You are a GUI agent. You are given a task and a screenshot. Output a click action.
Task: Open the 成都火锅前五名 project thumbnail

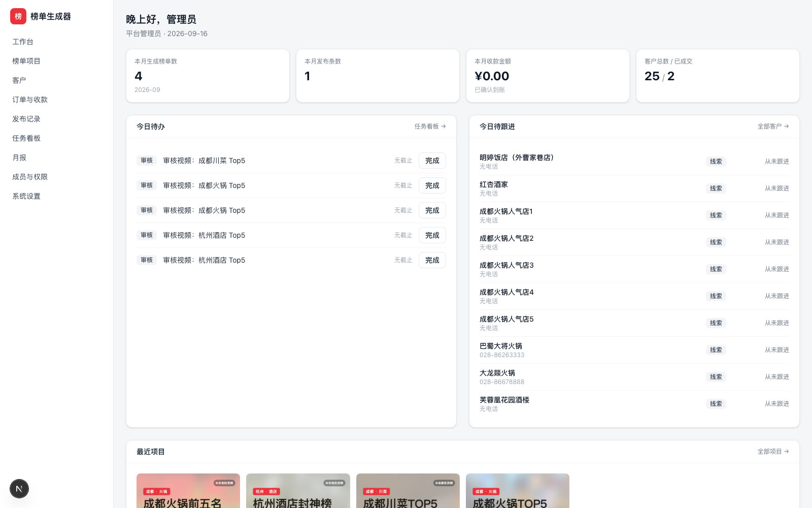point(188,491)
